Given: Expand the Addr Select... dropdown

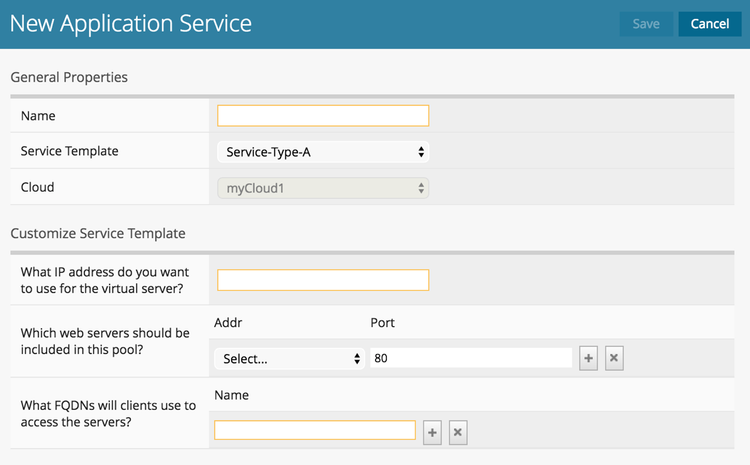Looking at the screenshot, I should (x=290, y=359).
